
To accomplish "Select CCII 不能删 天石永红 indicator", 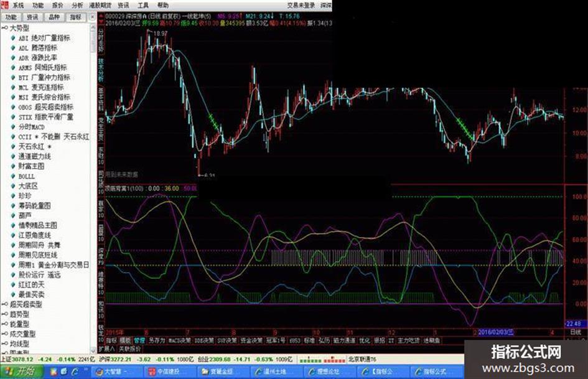I will point(54,136).
